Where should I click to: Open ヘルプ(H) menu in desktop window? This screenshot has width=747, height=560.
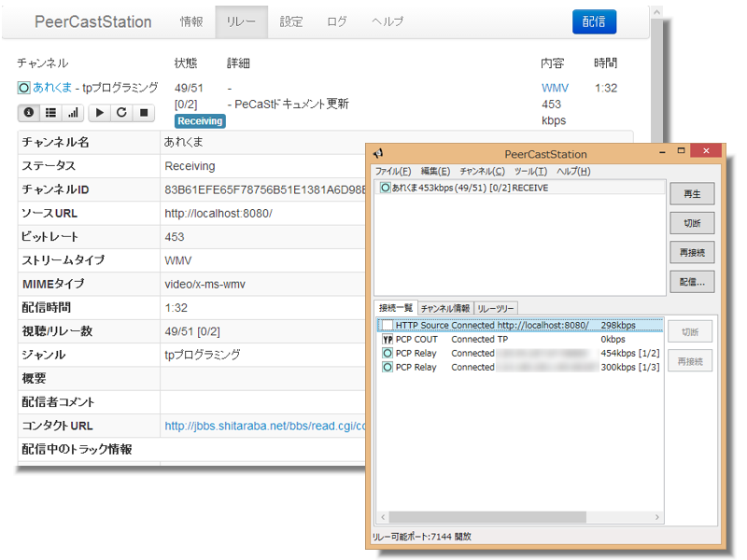tap(573, 171)
